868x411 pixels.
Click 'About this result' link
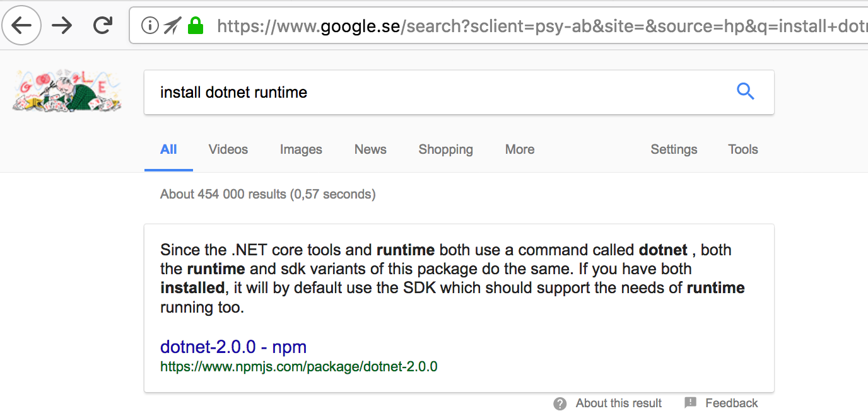point(619,403)
